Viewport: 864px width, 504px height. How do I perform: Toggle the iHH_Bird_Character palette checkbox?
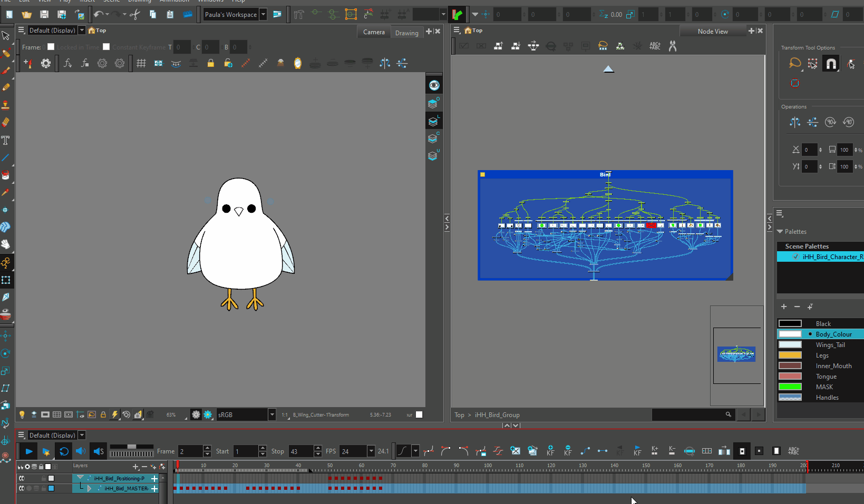point(795,256)
